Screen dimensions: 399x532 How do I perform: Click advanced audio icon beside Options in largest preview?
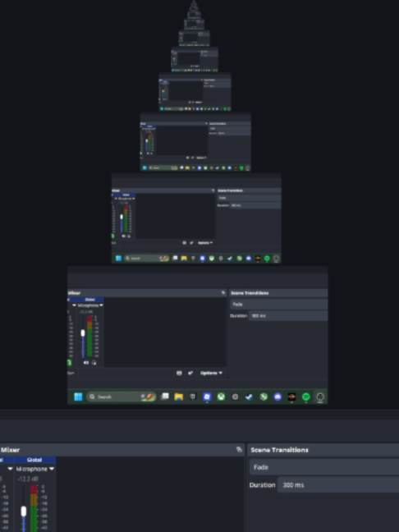190,373
